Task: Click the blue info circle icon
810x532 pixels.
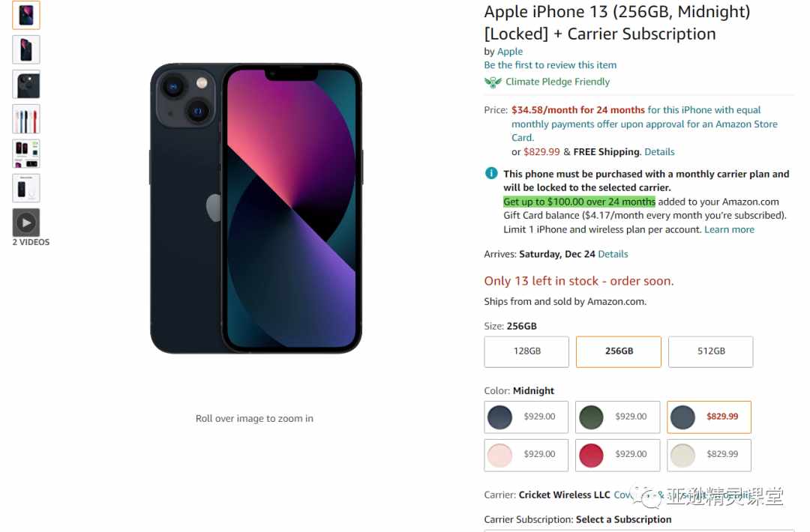Action: pyautogui.click(x=491, y=173)
